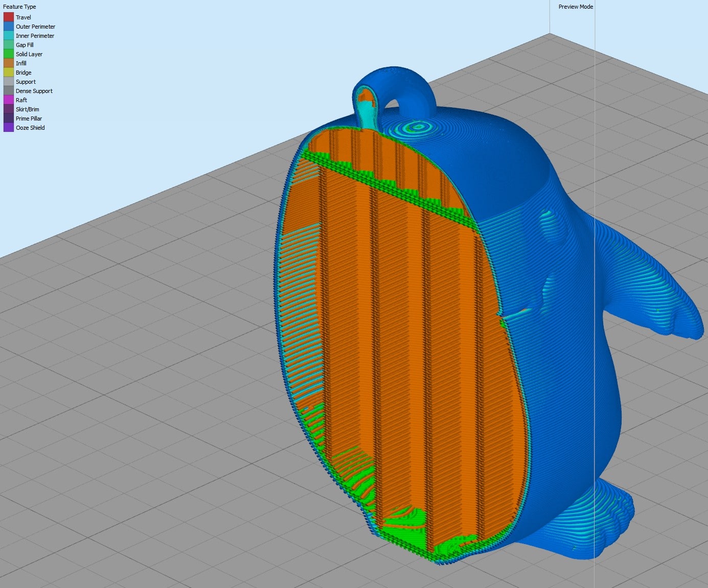Click the Skirt/Brim legend swatch
The height and width of the screenshot is (588, 708).
tap(9, 109)
